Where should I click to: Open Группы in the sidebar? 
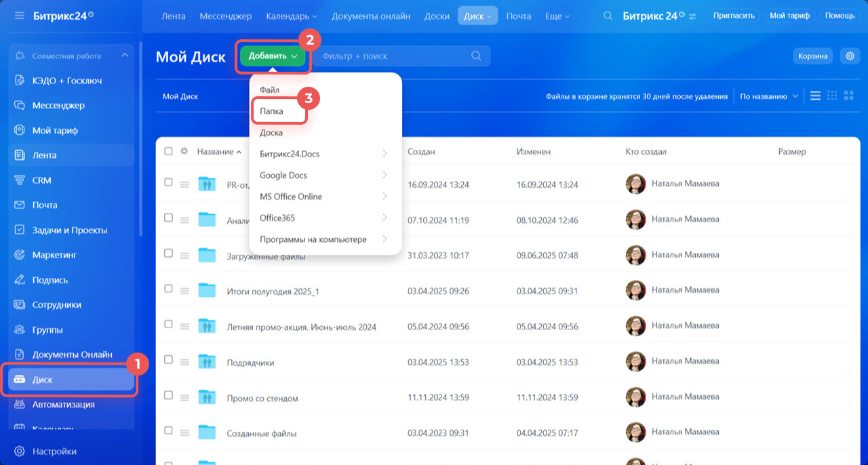71,329
